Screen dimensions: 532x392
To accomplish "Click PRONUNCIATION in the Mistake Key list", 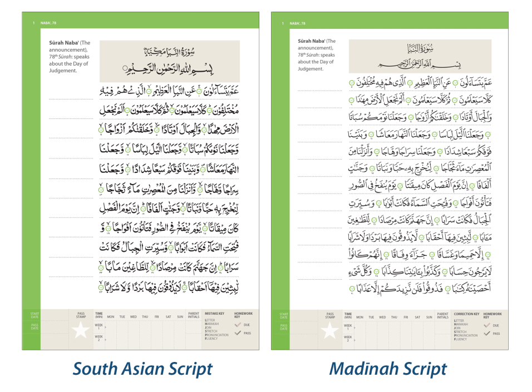I will (x=216, y=335).
